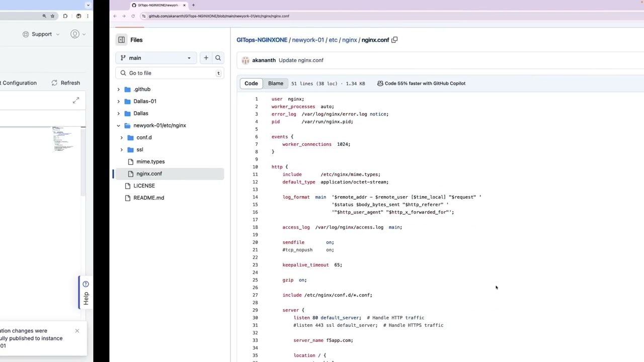
Task: Click line number 29 in code
Action: point(255,310)
